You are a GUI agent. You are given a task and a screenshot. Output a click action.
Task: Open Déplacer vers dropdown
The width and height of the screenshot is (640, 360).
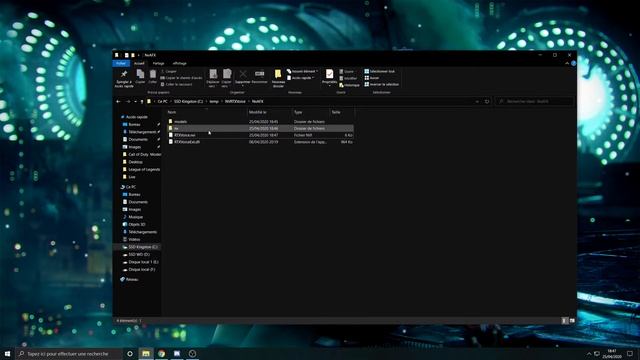pos(213,78)
